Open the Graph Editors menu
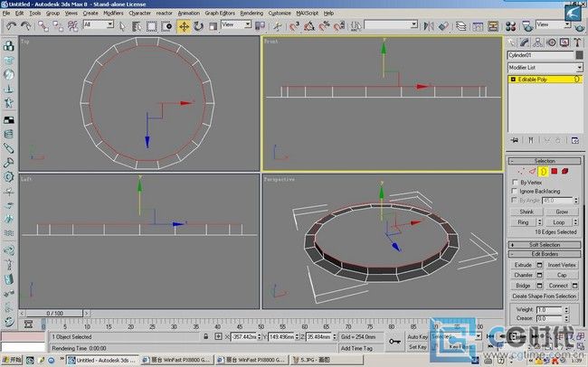 coord(220,14)
